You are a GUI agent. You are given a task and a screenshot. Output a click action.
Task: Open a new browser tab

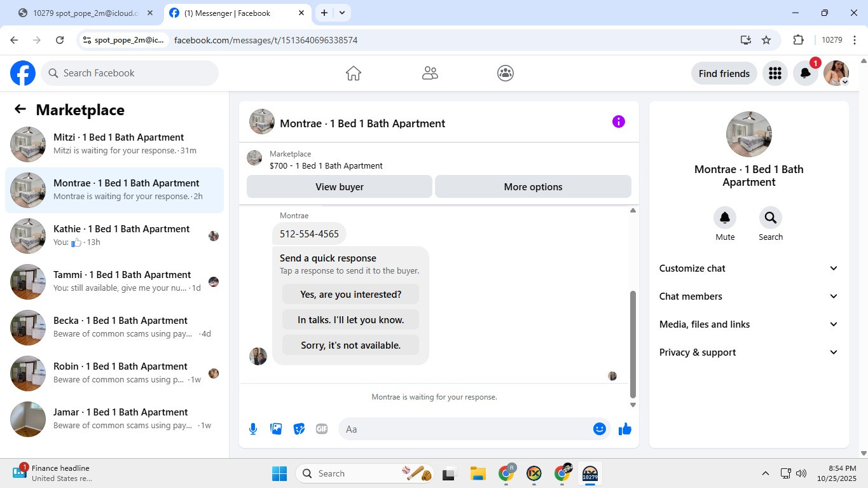[324, 13]
